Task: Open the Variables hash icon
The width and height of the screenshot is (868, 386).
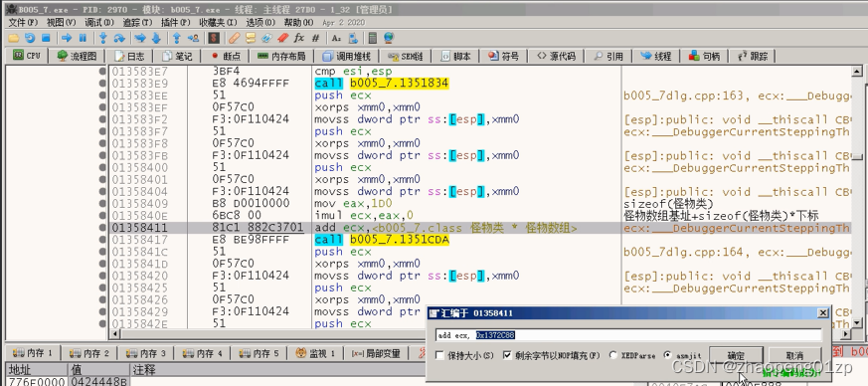Action: [316, 38]
